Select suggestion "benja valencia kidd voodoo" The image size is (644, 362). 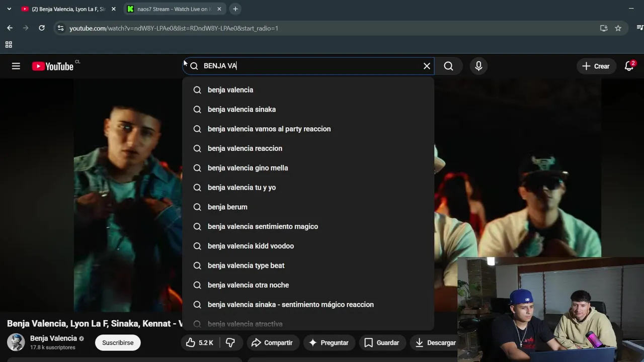[x=308, y=246]
